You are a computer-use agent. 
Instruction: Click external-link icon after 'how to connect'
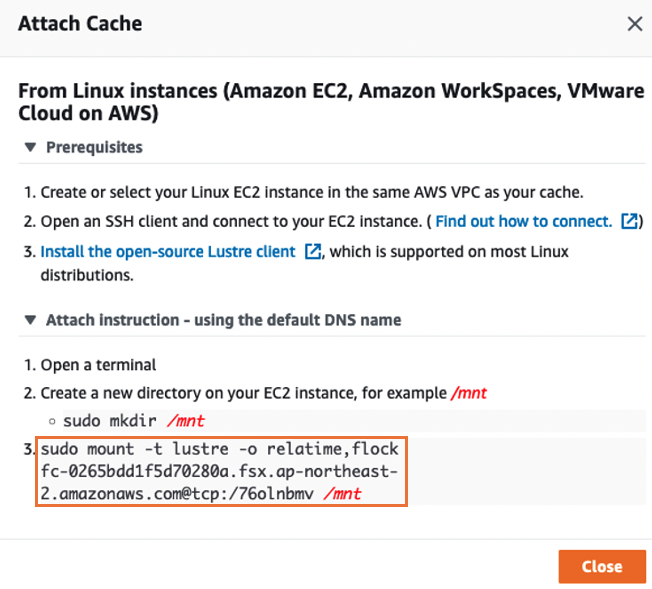[x=629, y=221]
